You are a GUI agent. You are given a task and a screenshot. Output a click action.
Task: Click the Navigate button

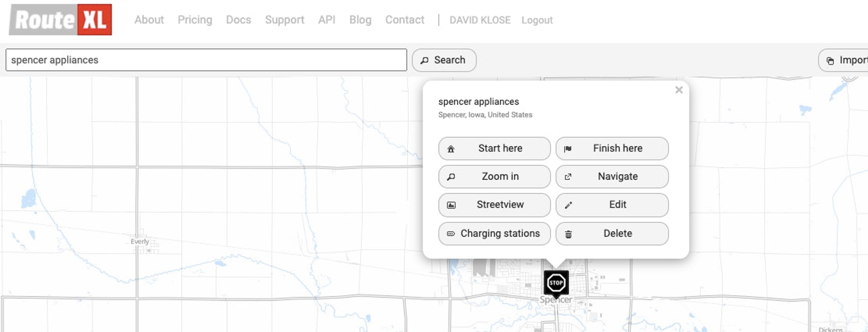(x=612, y=177)
